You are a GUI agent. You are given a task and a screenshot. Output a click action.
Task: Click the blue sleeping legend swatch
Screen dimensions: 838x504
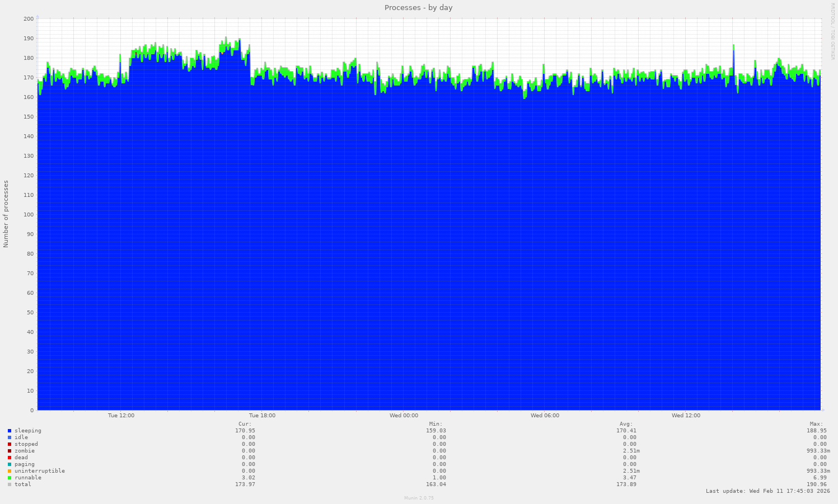click(10, 431)
